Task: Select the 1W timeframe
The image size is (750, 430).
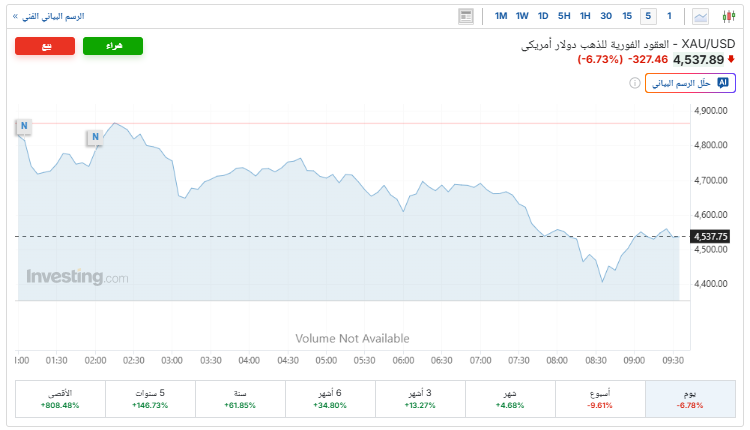Action: pos(522,16)
